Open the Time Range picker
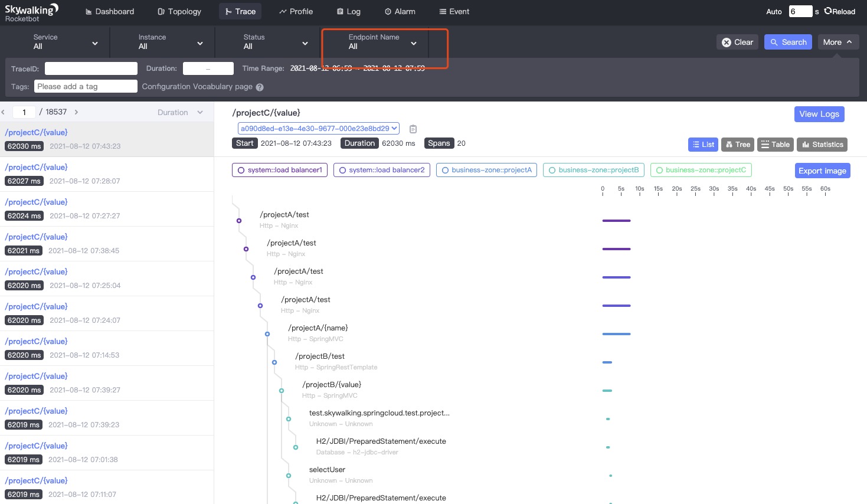This screenshot has height=504, width=867. coord(357,68)
